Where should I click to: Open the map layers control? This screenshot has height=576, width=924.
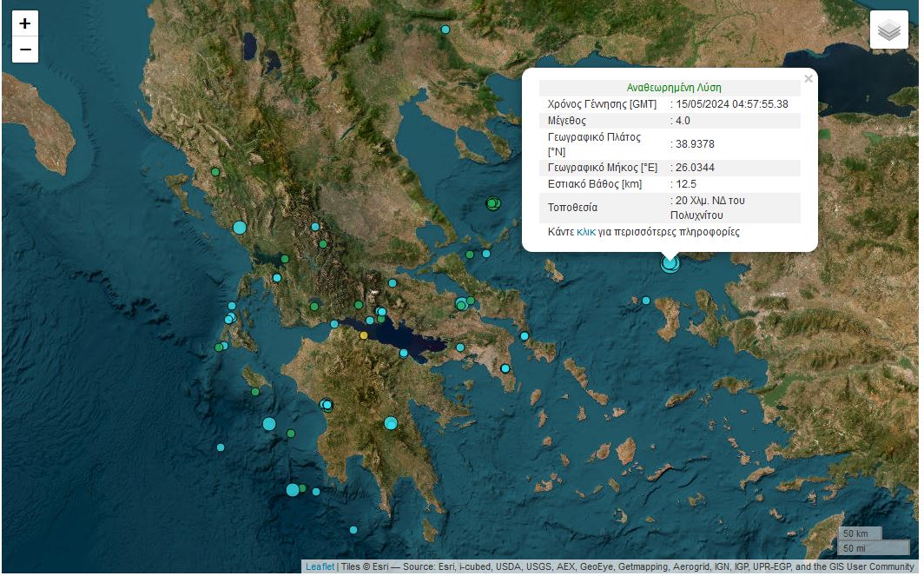(888, 30)
